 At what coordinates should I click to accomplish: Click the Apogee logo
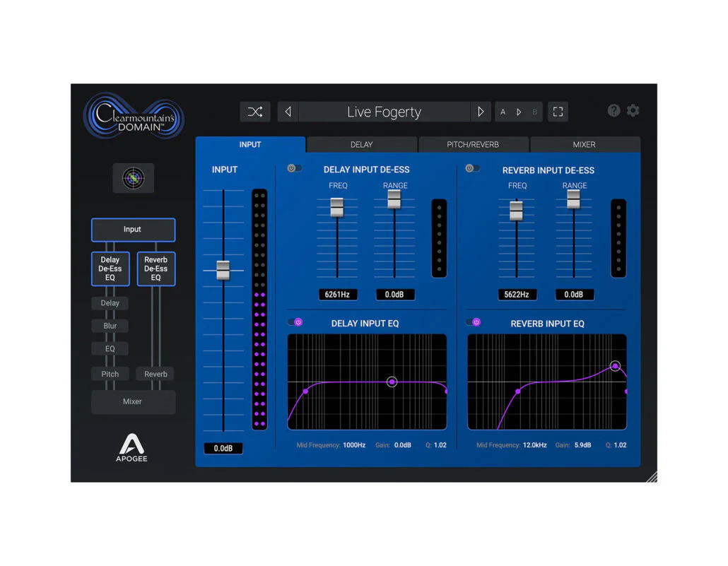coord(132,447)
